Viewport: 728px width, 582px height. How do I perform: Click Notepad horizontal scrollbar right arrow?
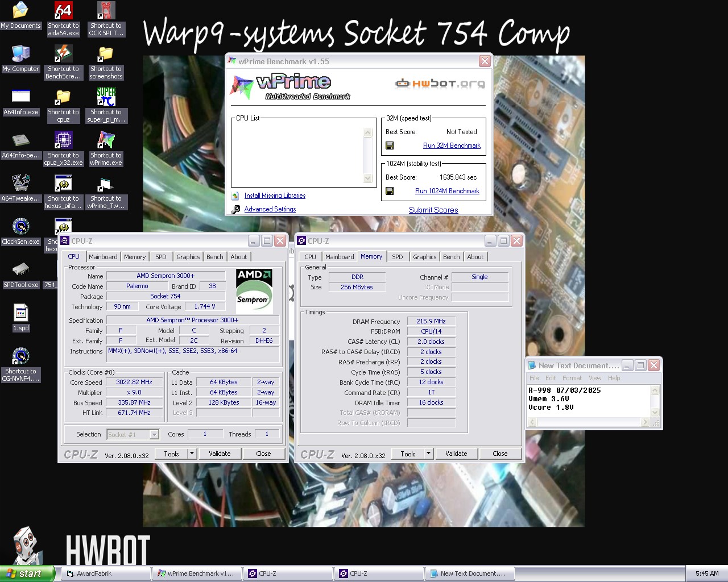pos(644,422)
